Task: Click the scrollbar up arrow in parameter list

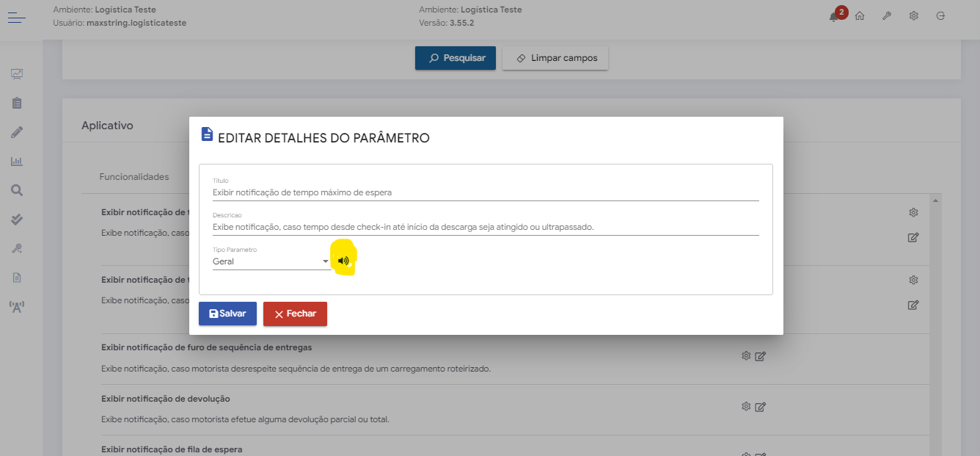Action: pos(935,200)
